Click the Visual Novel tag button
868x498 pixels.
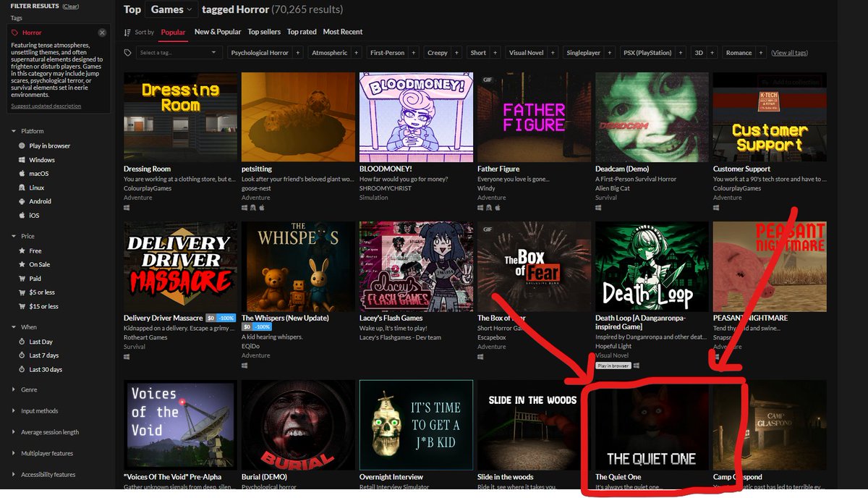(x=527, y=53)
